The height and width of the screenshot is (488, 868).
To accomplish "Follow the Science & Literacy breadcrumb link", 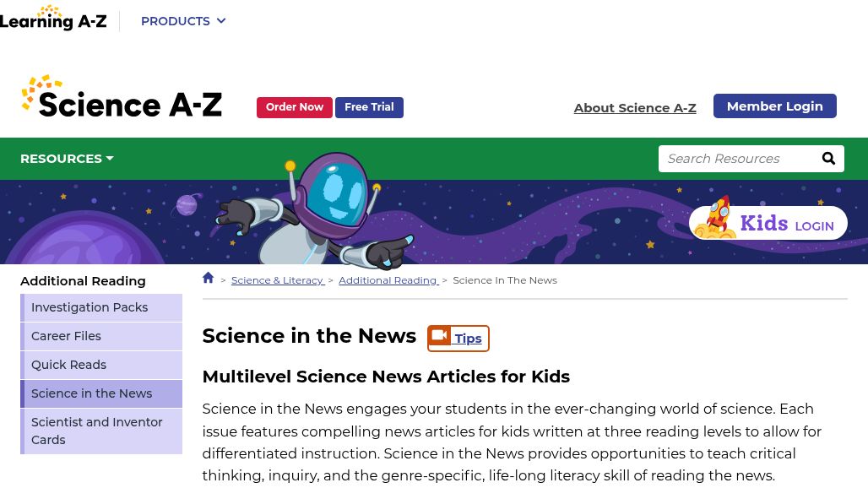I will pos(277,280).
